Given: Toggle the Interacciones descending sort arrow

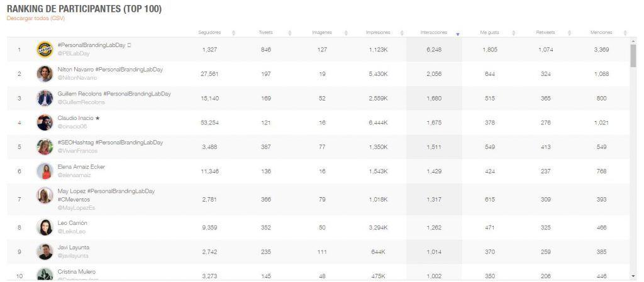Looking at the screenshot, I should 458,34.
